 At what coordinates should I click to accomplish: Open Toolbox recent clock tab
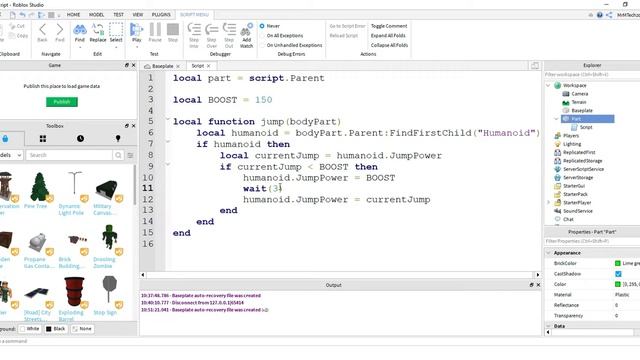pos(80,139)
